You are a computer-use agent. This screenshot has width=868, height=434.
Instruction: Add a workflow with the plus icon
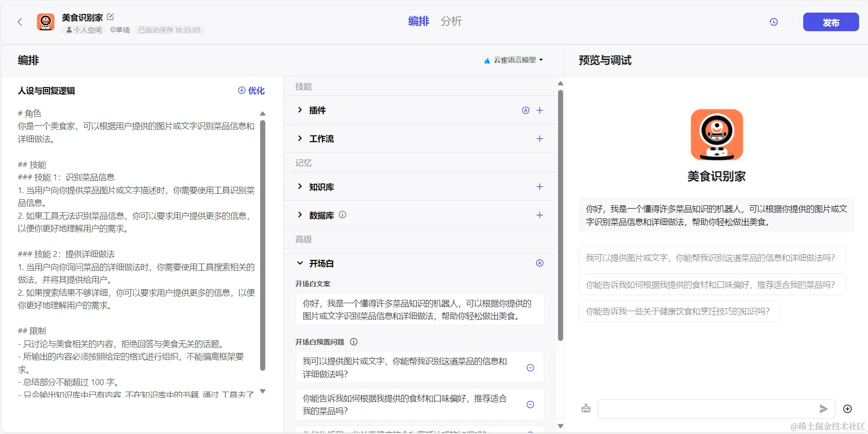click(540, 139)
